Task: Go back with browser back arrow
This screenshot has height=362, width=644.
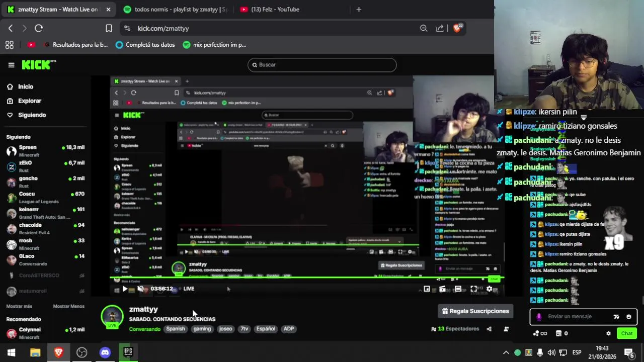Action: [x=11, y=28]
